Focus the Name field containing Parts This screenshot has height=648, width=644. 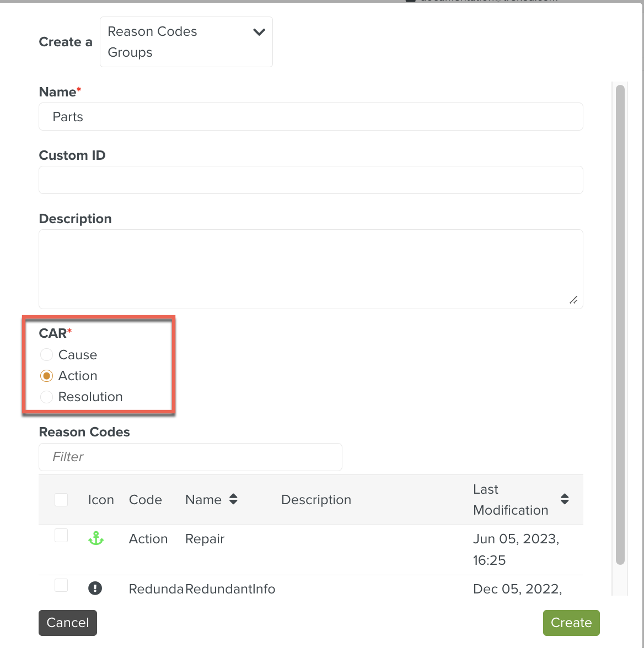point(310,117)
